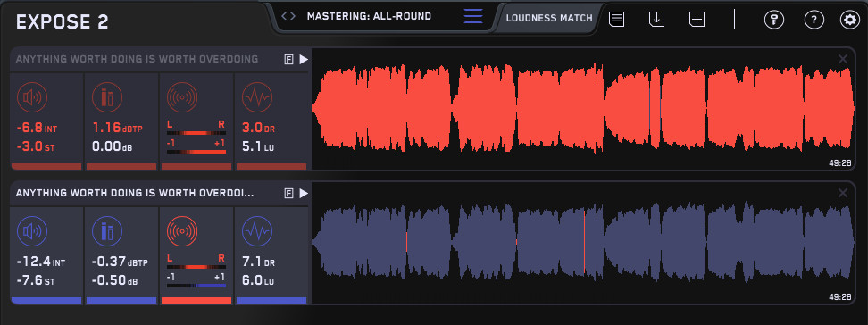This screenshot has height=325, width=868.
Task: Click the -12.4 INT loudness value
Action: pyautogui.click(x=40, y=262)
